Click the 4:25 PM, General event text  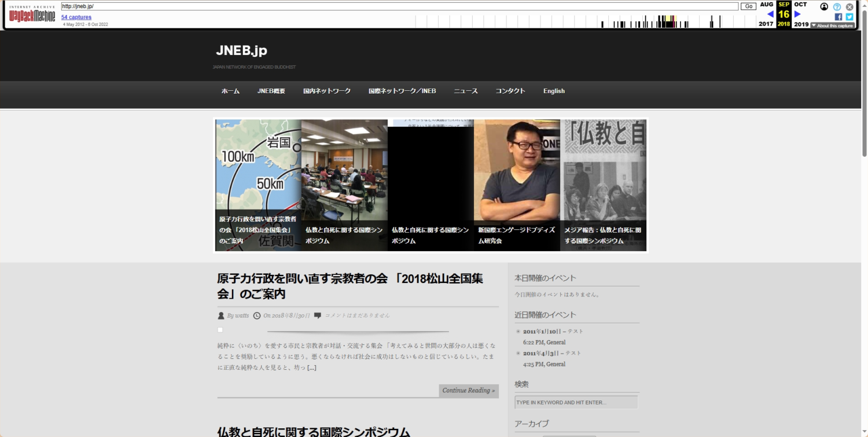pyautogui.click(x=545, y=364)
